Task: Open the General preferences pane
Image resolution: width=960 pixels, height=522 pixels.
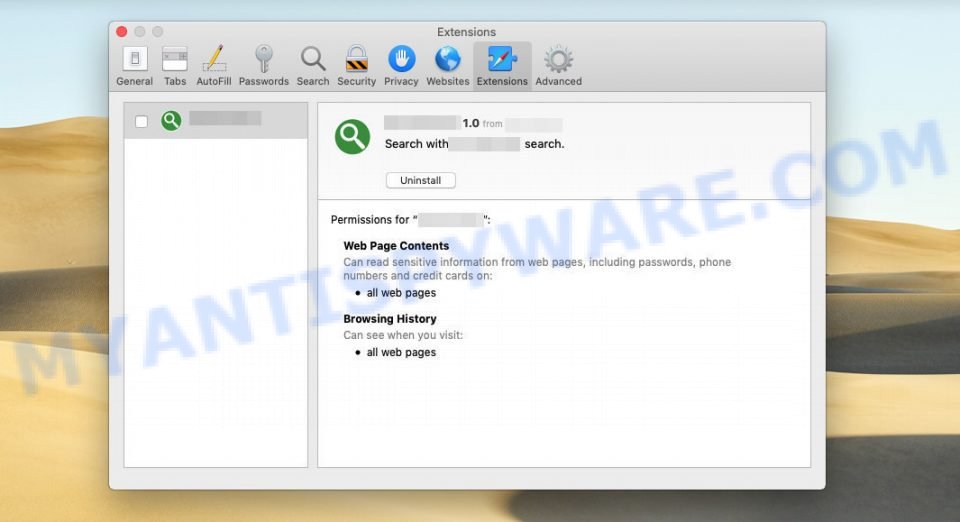Action: tap(135, 66)
